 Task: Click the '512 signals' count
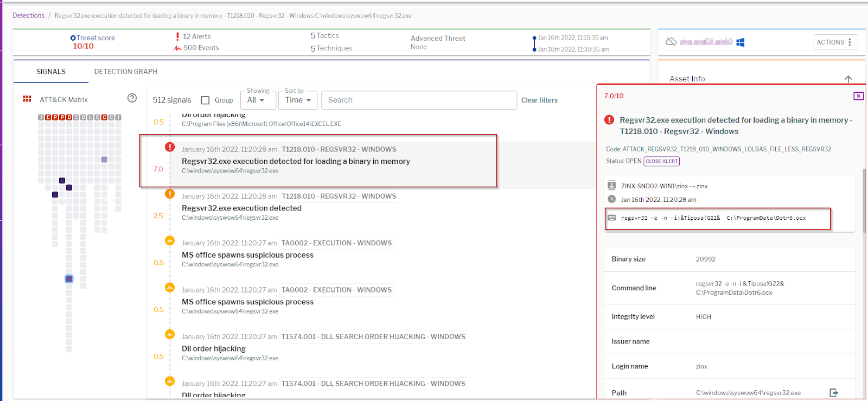coord(172,100)
